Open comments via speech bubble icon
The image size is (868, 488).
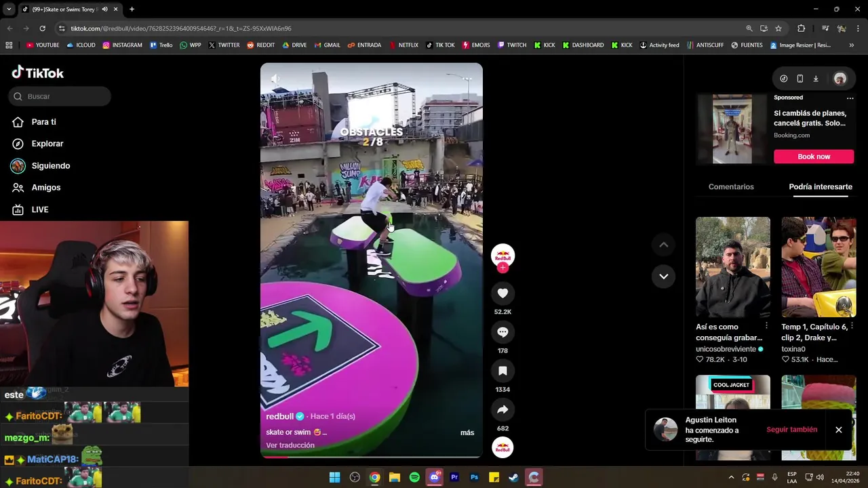point(502,332)
